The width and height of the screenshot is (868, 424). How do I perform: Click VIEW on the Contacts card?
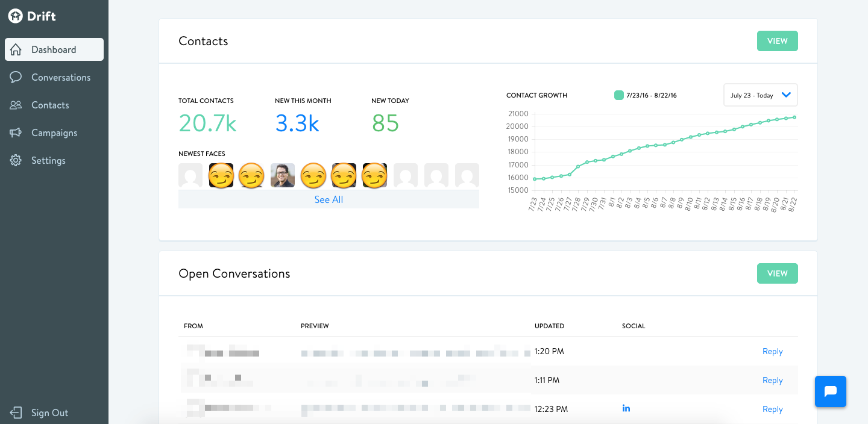pyautogui.click(x=777, y=41)
